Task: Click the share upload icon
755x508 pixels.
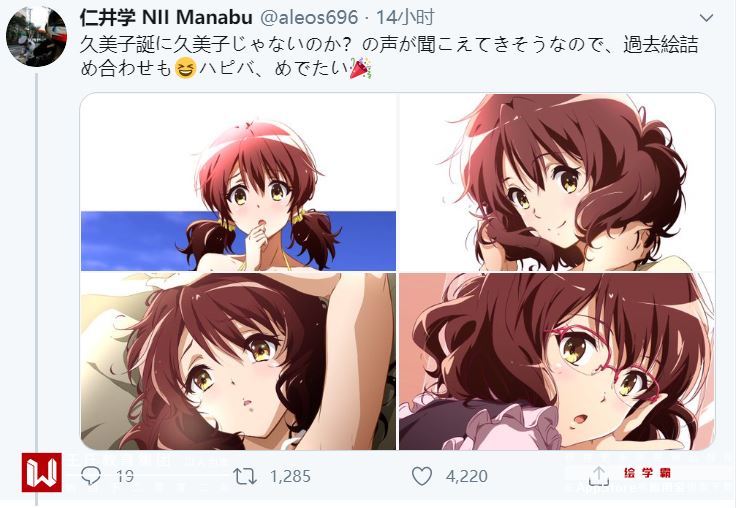Action: click(599, 476)
